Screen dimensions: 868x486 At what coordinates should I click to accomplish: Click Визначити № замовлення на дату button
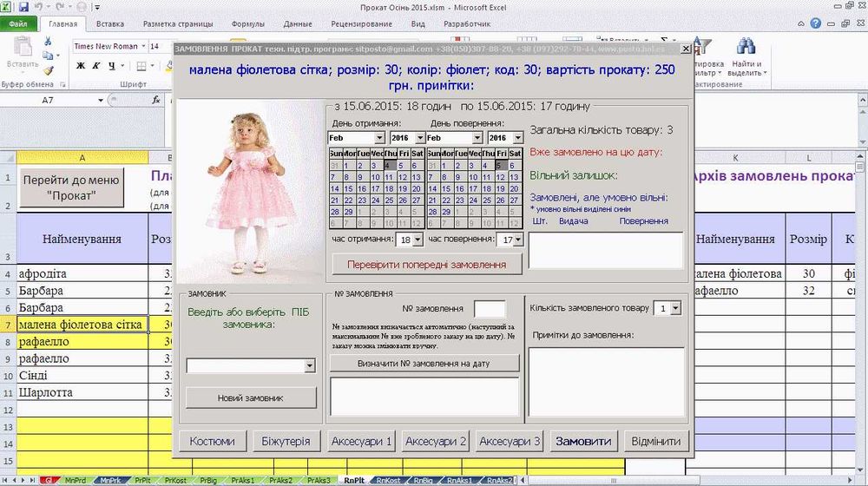point(424,364)
